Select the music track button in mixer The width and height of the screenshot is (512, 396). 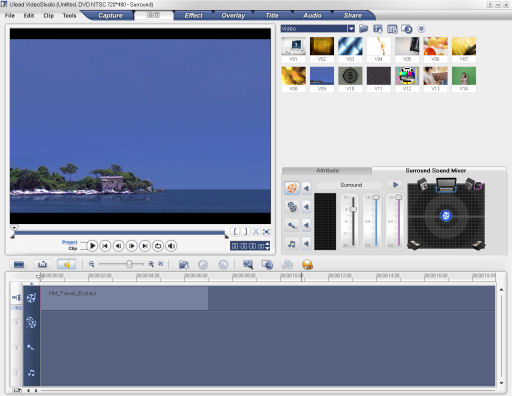pyautogui.click(x=292, y=244)
